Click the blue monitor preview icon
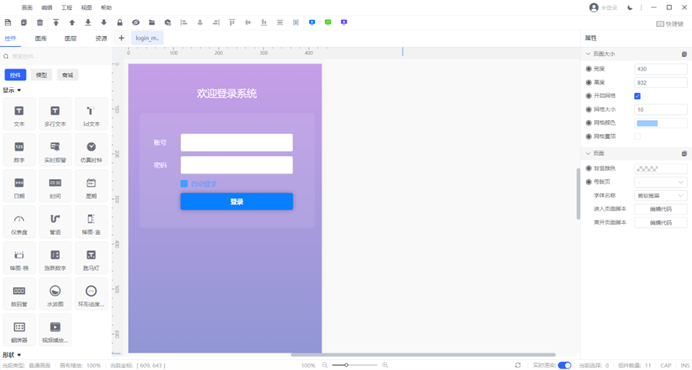 (x=312, y=22)
